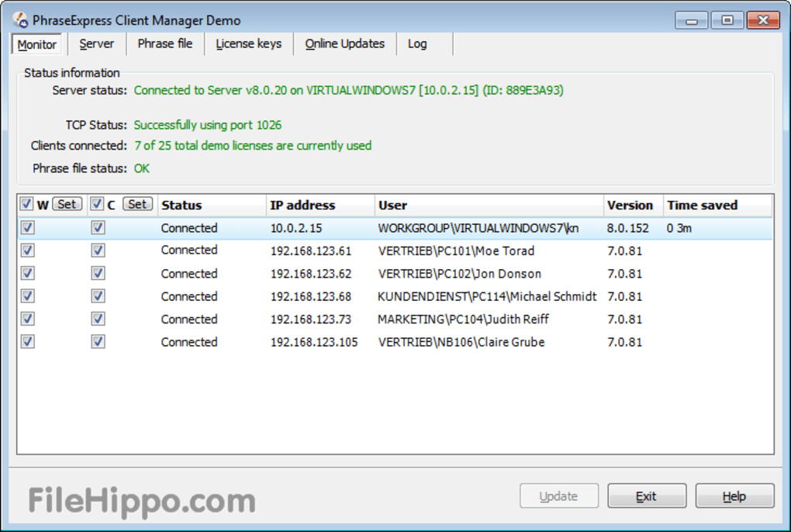Select IP address 10.0.2.15
The height and width of the screenshot is (532, 791).
coord(296,228)
